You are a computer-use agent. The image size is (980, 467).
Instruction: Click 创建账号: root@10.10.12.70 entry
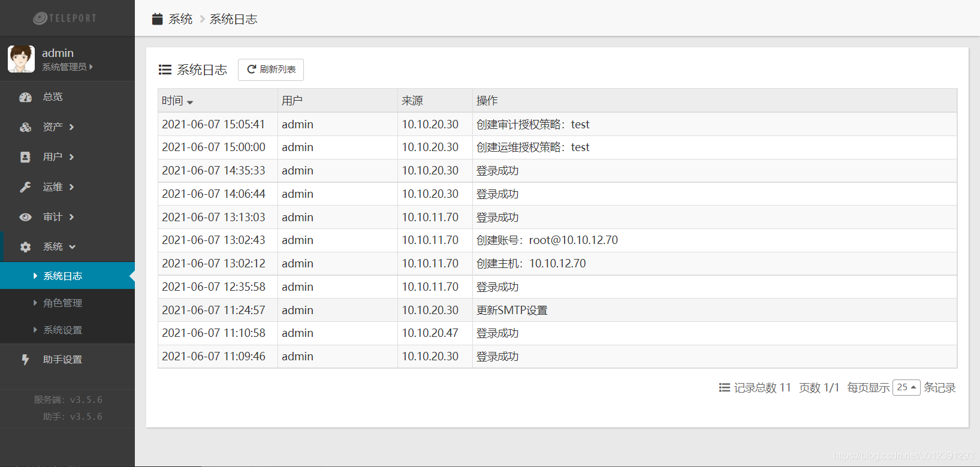click(x=547, y=240)
